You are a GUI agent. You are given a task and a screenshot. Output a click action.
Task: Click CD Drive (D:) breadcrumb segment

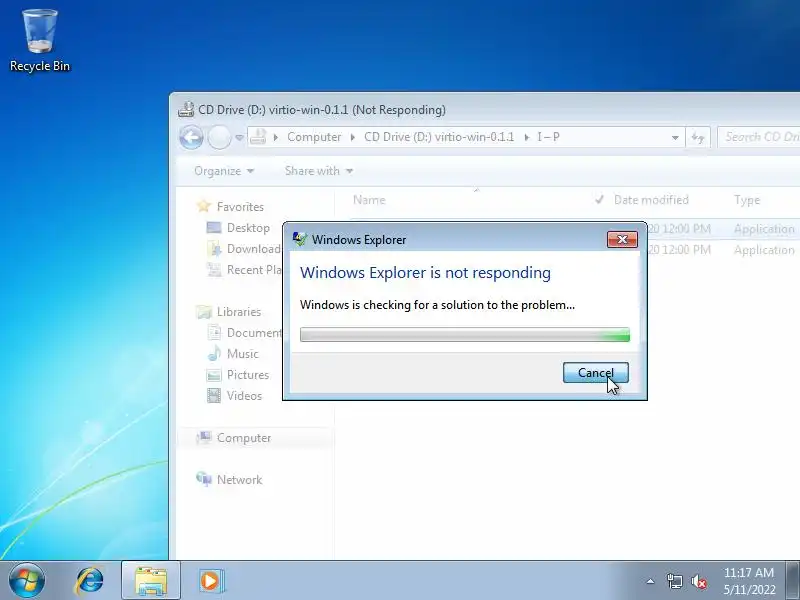tap(439, 137)
